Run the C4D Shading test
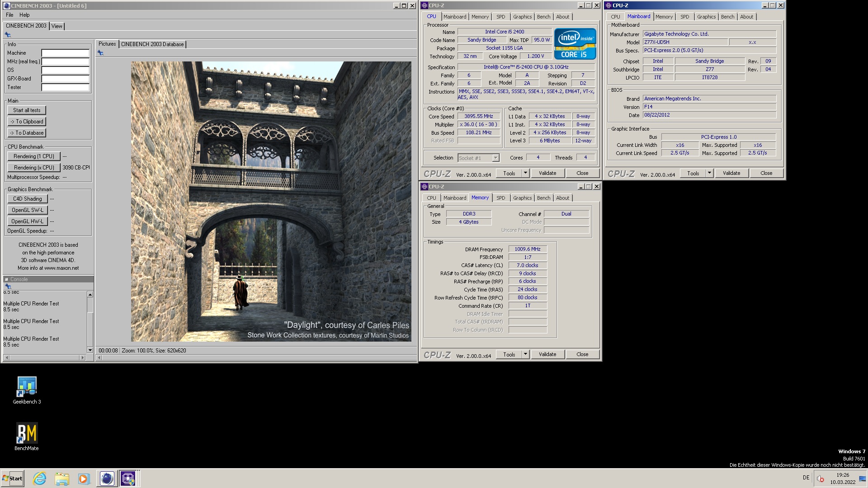Screen dimensions: 868x488 [27, 199]
